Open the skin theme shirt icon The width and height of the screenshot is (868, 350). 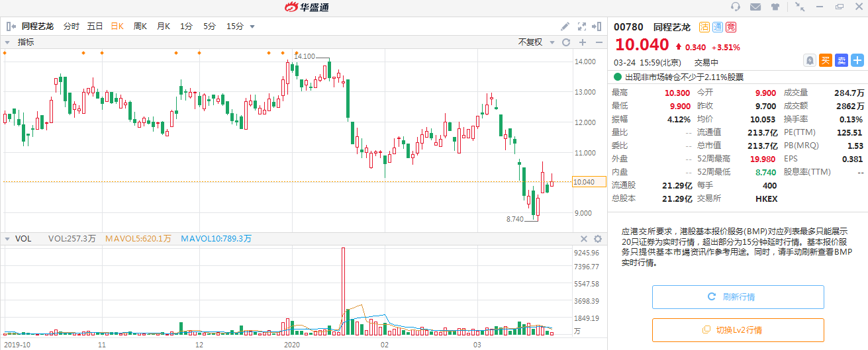pos(775,7)
